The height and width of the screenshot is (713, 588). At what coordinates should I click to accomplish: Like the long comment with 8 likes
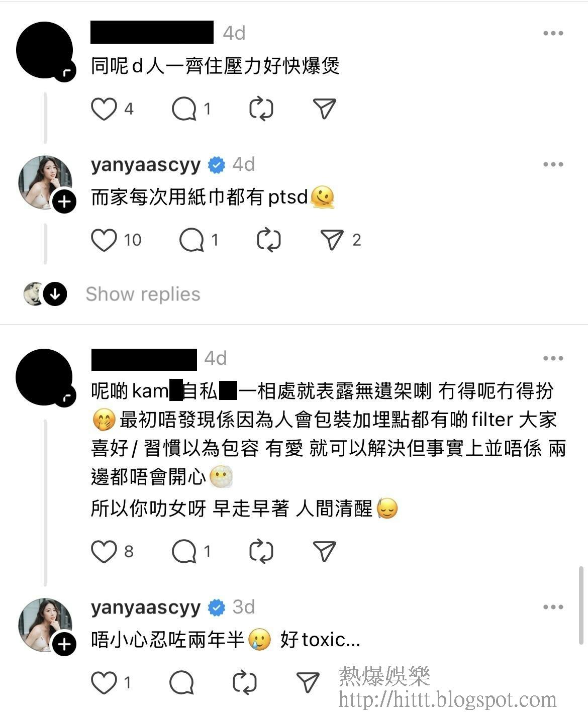[x=104, y=551]
